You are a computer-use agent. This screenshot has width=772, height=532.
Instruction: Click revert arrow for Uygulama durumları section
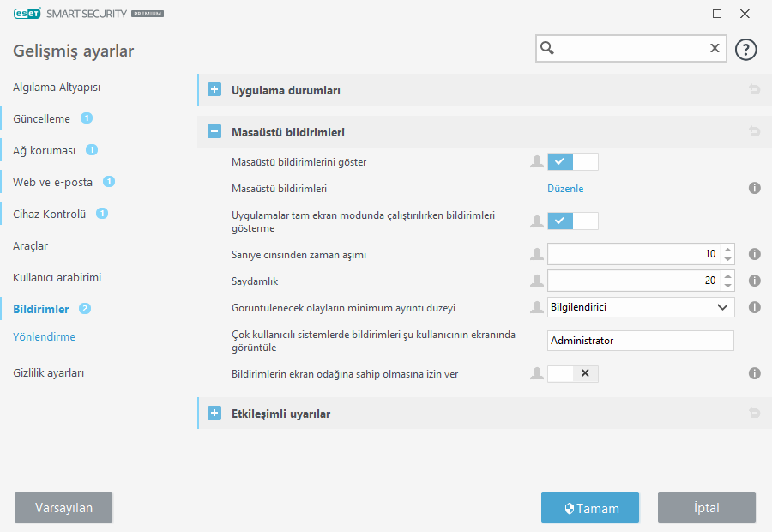[755, 89]
